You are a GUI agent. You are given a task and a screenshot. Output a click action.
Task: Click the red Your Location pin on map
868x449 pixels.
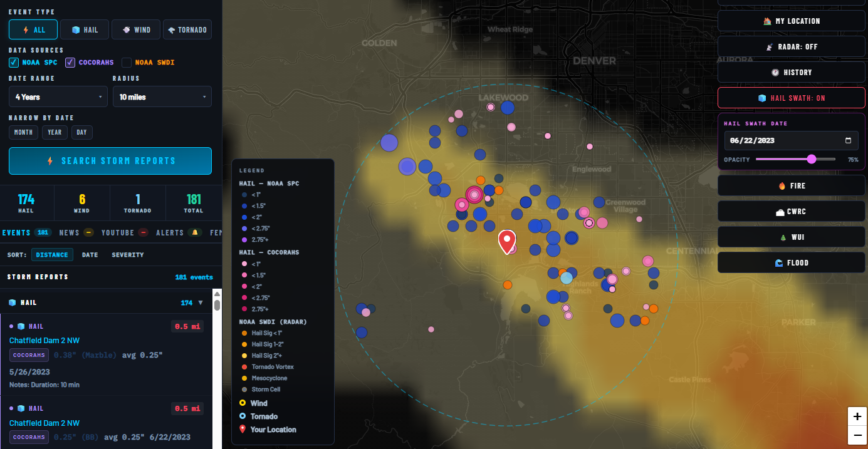click(x=507, y=242)
